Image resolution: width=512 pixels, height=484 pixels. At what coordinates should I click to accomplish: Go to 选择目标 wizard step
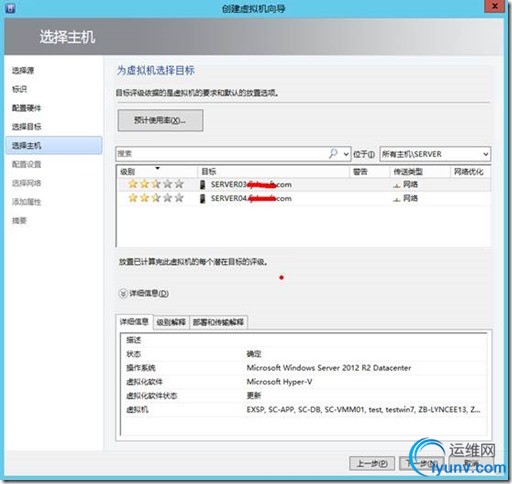pyautogui.click(x=26, y=127)
